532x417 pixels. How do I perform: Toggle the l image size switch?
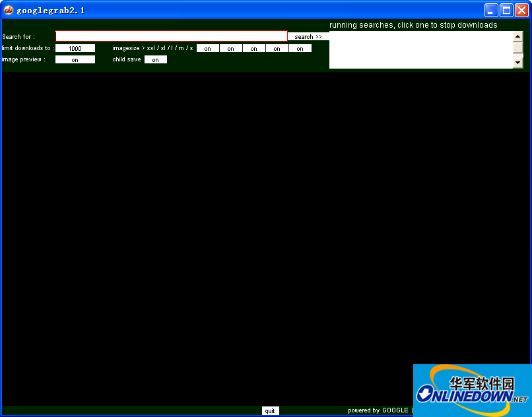254,48
